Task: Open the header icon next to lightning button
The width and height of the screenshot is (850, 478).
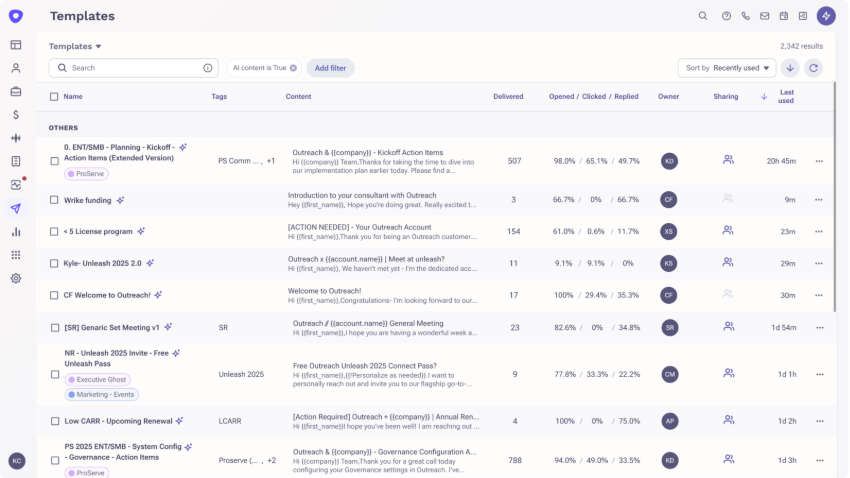Action: (x=803, y=16)
